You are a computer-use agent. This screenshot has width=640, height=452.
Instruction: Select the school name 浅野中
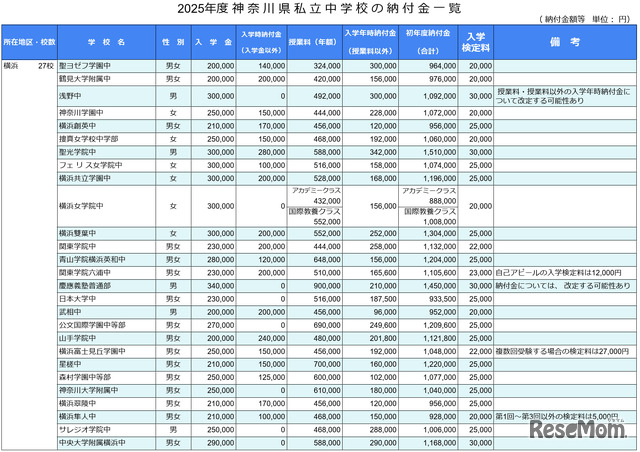coord(70,96)
